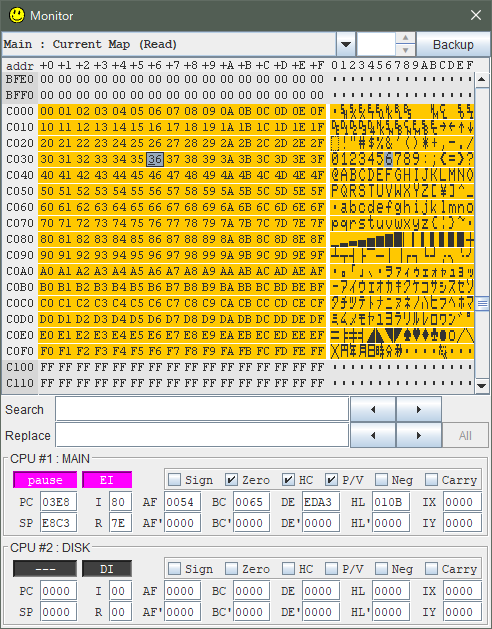Select character '@' in C040 text column
The image size is (492, 629).
[x=335, y=175]
